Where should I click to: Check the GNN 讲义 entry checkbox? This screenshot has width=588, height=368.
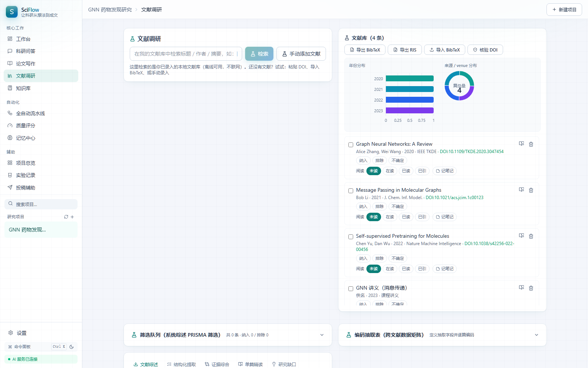(351, 289)
